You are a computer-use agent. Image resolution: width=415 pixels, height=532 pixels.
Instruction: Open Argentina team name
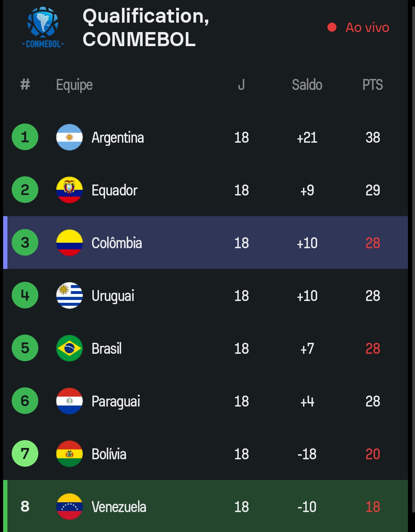tap(118, 138)
